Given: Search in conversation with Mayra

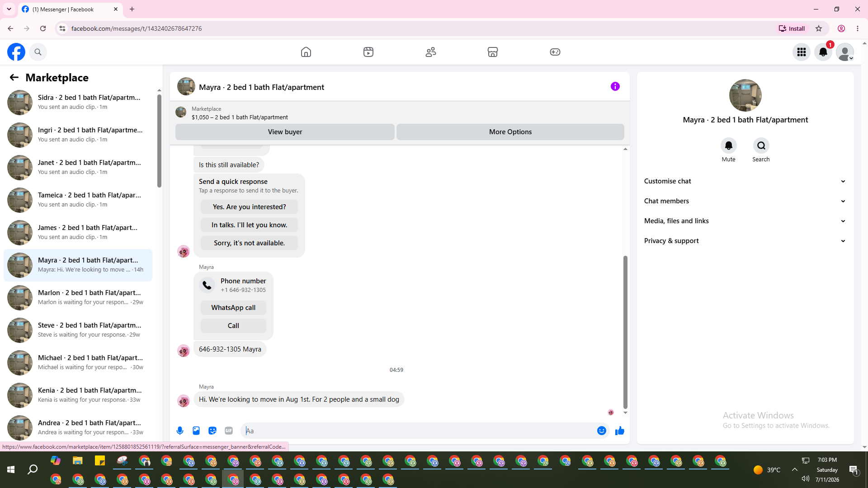Looking at the screenshot, I should pyautogui.click(x=761, y=145).
